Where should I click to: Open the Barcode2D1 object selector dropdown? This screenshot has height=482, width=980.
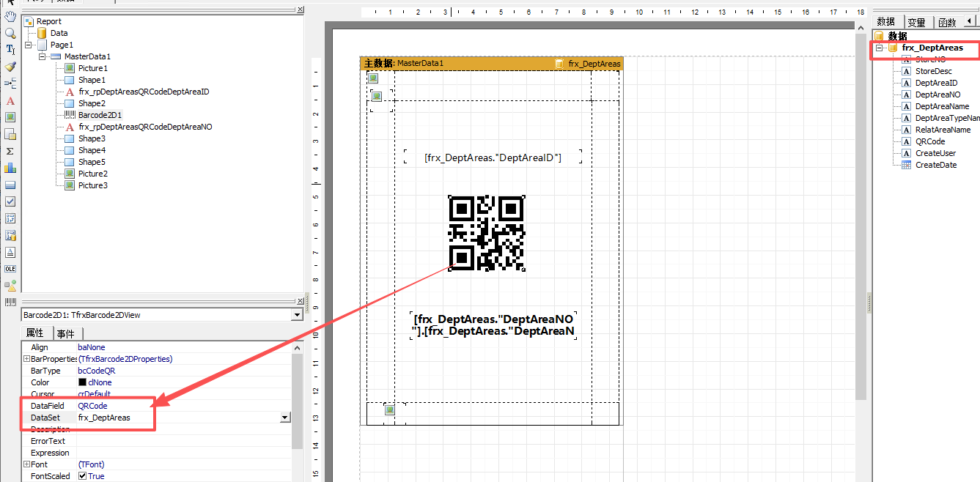(297, 315)
